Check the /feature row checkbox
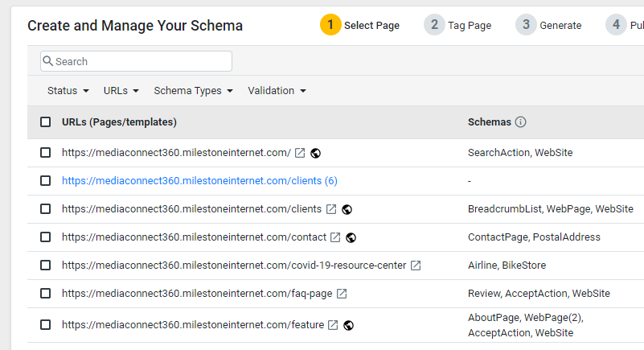Screen dimensions: 644x350 tap(46, 324)
